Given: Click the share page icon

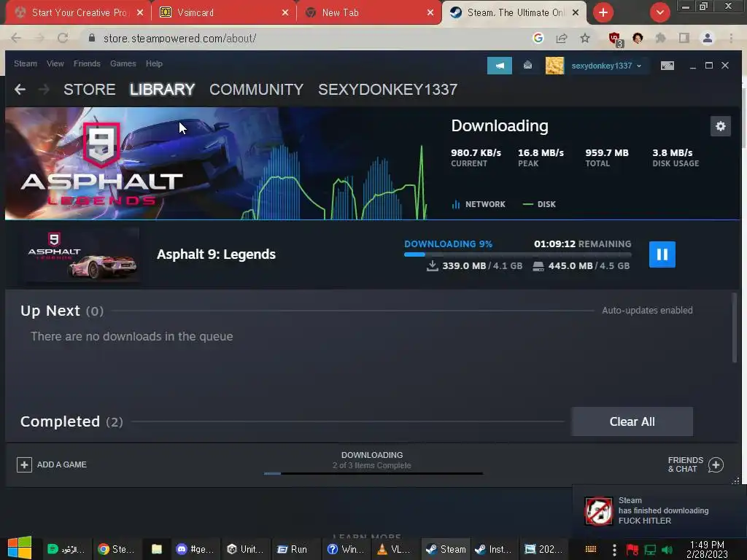Looking at the screenshot, I should tap(562, 38).
